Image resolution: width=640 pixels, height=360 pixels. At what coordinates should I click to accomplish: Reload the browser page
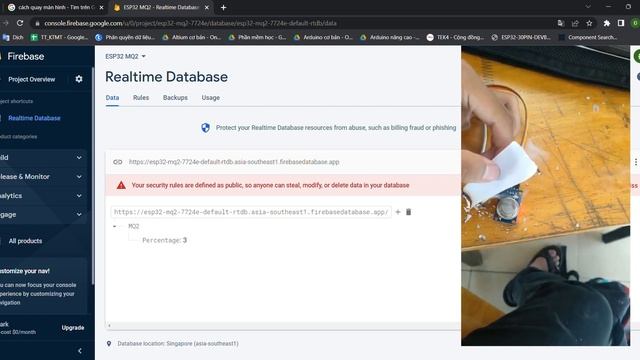(x=20, y=23)
